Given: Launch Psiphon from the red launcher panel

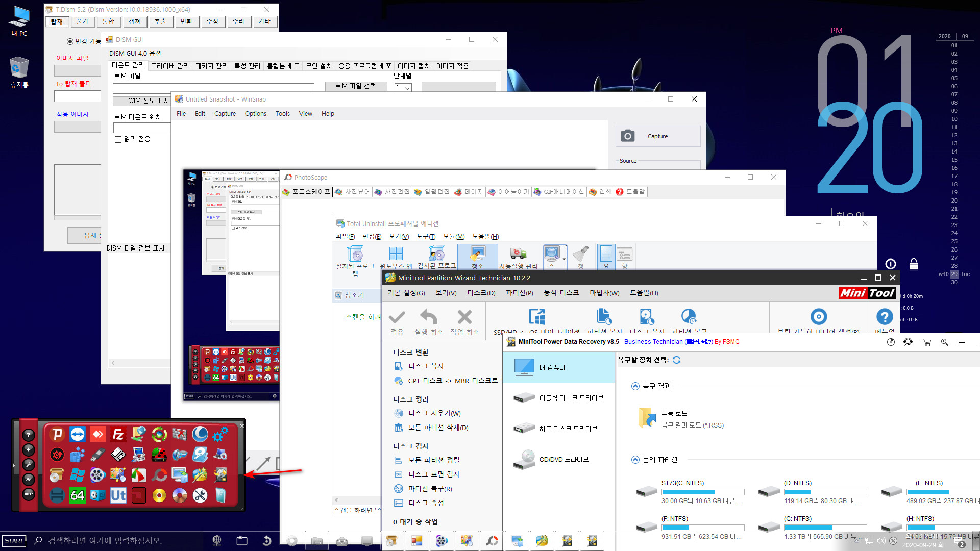Looking at the screenshot, I should tap(57, 434).
